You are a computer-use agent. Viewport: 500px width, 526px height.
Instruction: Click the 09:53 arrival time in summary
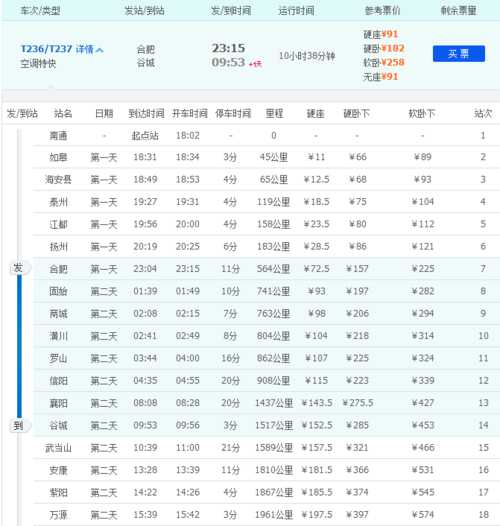(229, 62)
